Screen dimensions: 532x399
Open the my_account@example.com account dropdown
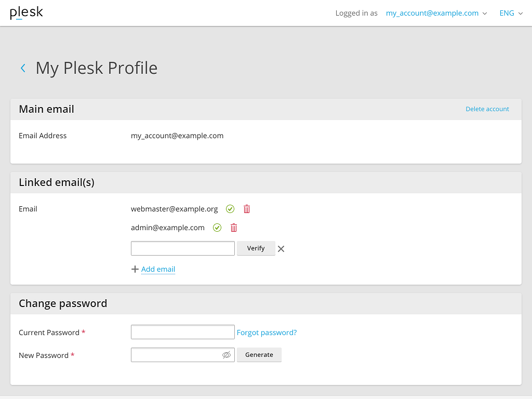pyautogui.click(x=436, y=13)
